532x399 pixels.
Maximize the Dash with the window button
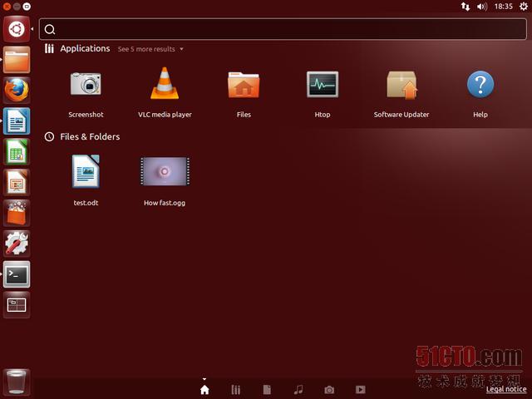pos(27,6)
